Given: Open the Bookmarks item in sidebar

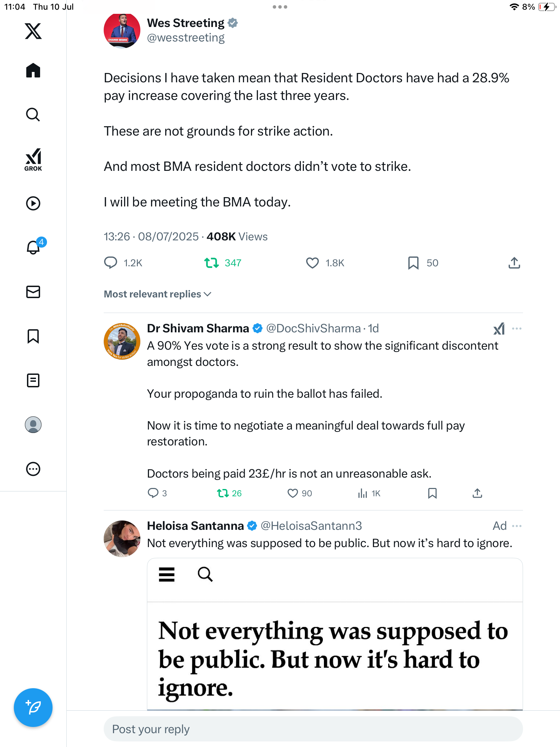Looking at the screenshot, I should point(33,336).
